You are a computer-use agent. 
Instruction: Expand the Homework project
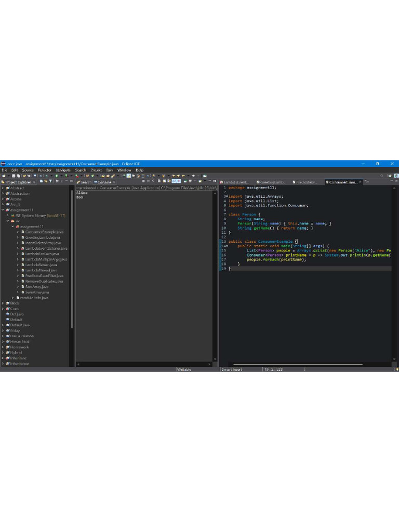3,347
